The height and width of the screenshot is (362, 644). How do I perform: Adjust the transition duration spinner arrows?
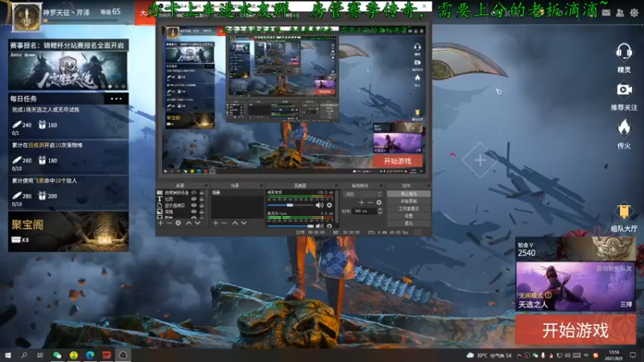coord(380,211)
